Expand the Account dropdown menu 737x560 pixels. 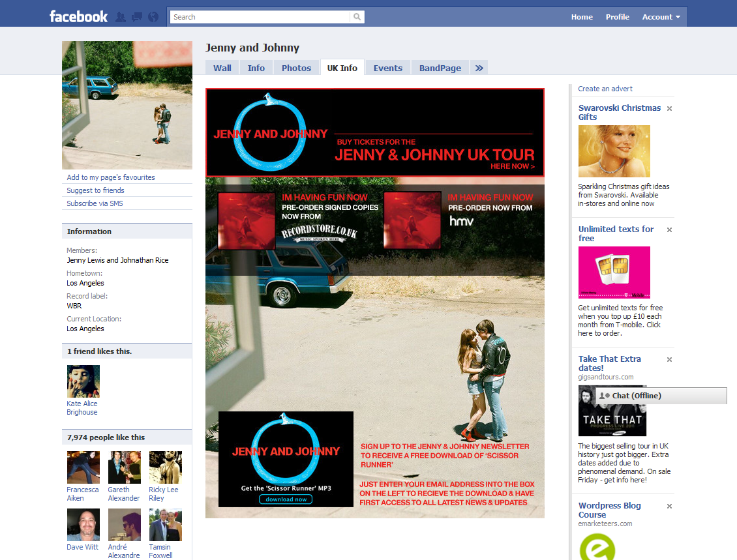[x=661, y=17]
